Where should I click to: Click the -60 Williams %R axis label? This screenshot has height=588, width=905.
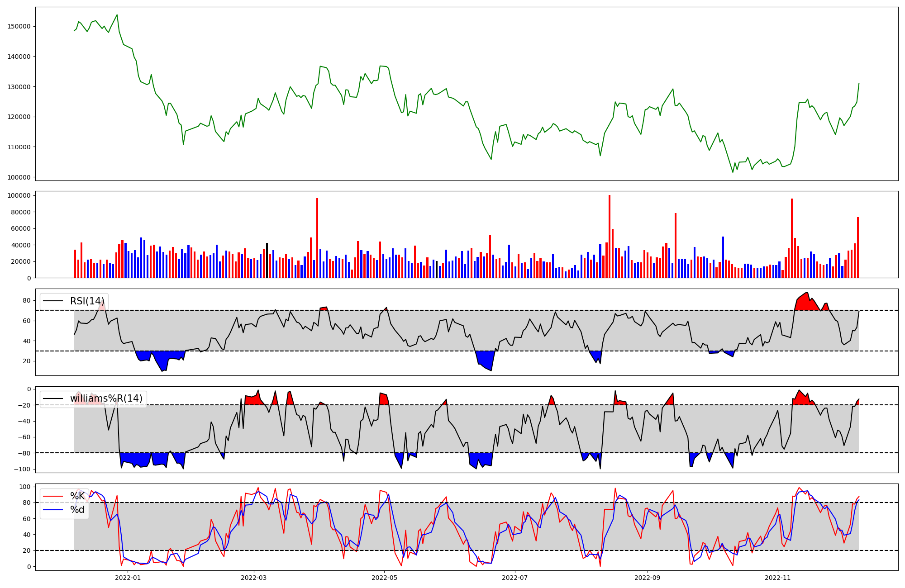[23, 437]
